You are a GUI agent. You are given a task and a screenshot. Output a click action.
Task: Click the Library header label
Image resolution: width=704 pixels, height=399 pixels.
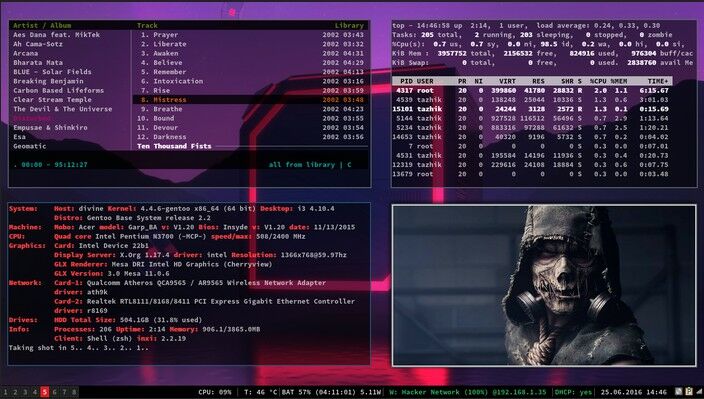349,26
